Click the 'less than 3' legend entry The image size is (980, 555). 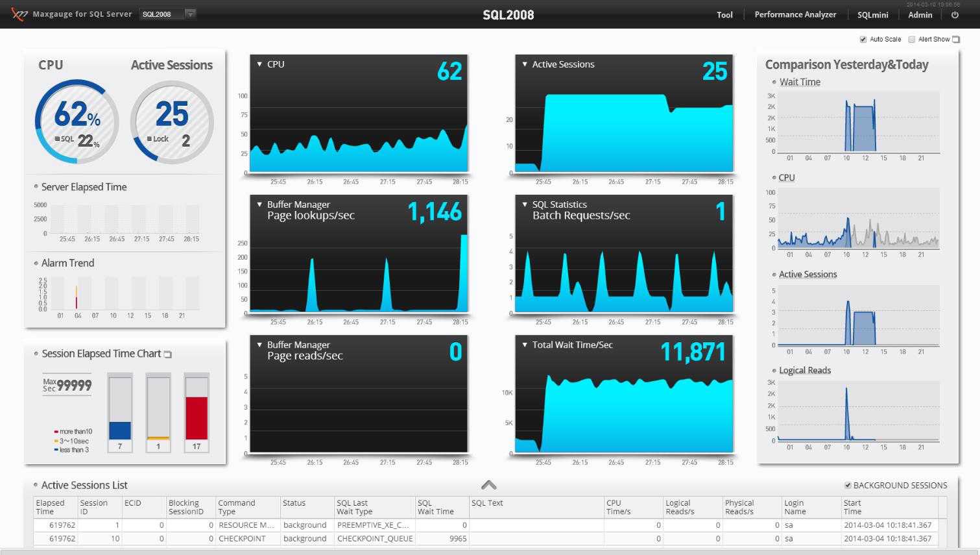click(x=71, y=450)
